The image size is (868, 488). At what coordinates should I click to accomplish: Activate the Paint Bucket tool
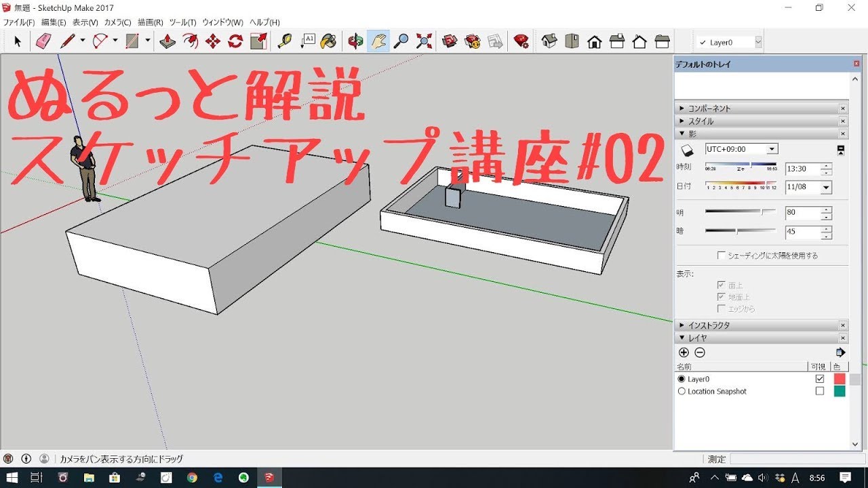pyautogui.click(x=328, y=41)
